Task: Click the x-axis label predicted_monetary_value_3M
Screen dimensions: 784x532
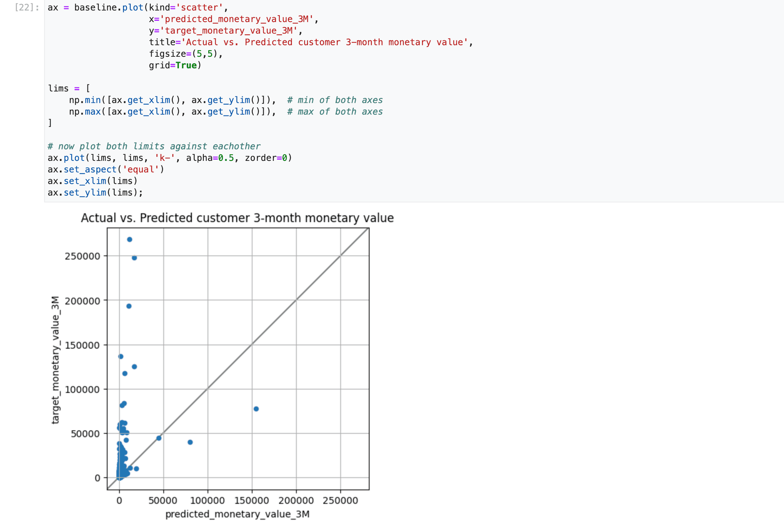Action: [237, 514]
